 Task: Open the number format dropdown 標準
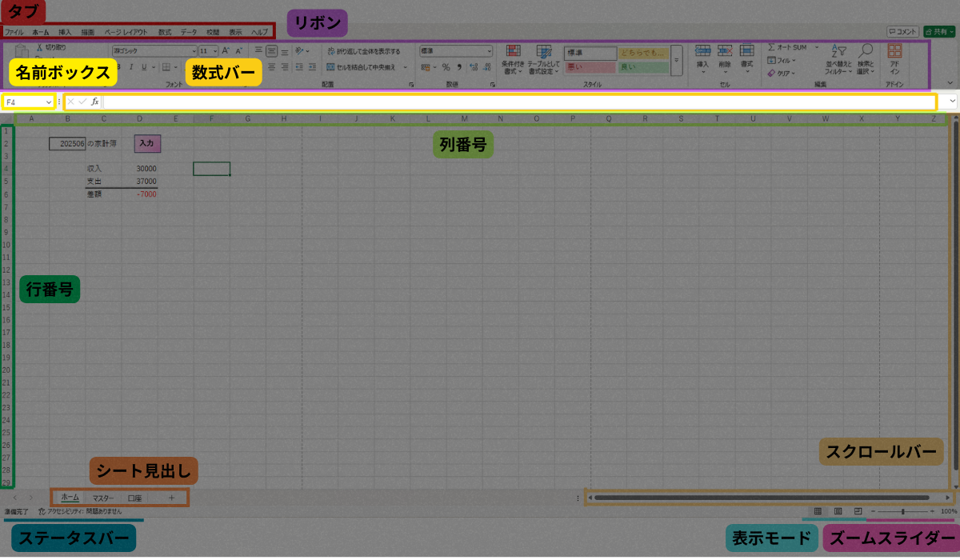pyautogui.click(x=455, y=50)
